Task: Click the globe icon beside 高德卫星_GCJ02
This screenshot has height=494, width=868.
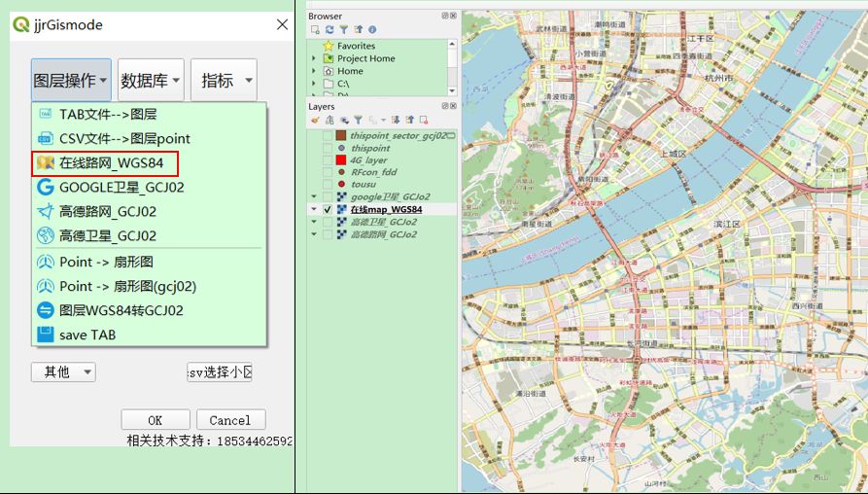Action: (x=46, y=235)
